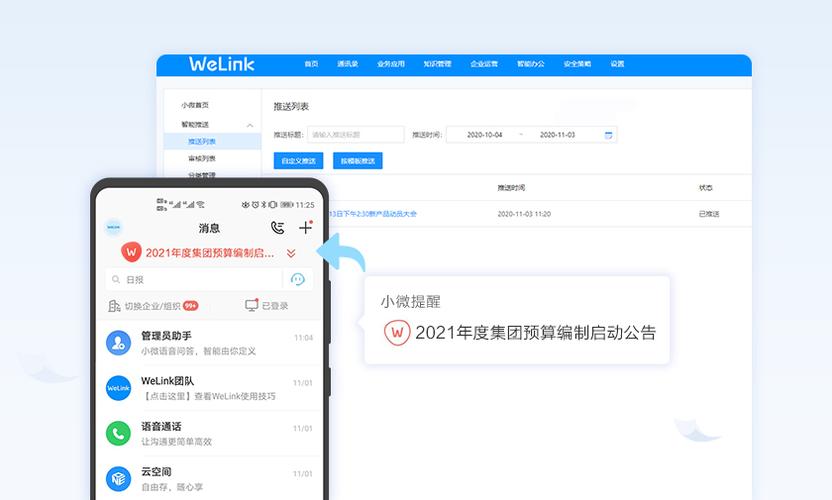Viewport: 832px width, 500px height.
Task: Open the 云空间 entry title
Action: pos(156,471)
